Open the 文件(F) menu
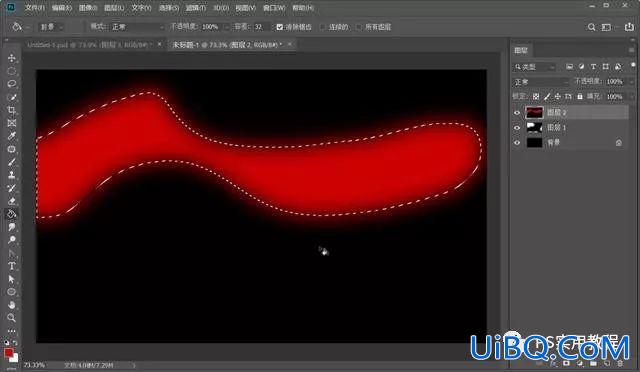The image size is (640, 372). [35, 8]
